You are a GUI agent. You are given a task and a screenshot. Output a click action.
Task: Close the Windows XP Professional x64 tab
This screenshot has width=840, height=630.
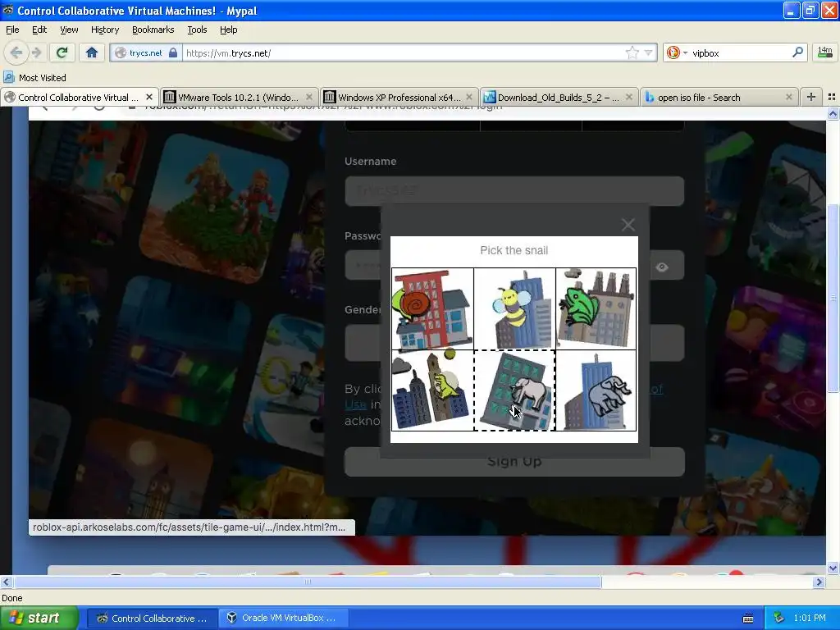[x=469, y=97]
